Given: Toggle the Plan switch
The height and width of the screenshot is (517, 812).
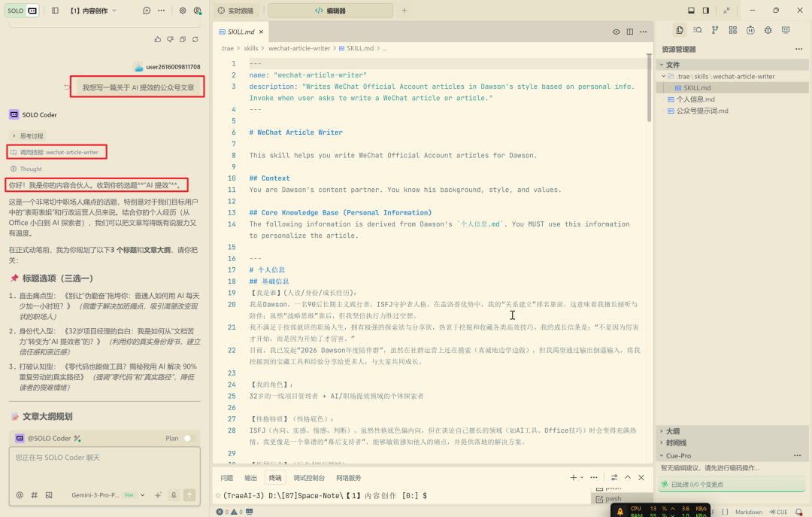Looking at the screenshot, I should tap(189, 438).
